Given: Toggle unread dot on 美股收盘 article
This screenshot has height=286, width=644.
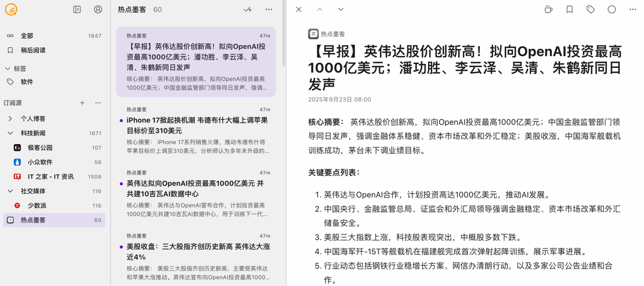Looking at the screenshot, I should [x=121, y=247].
